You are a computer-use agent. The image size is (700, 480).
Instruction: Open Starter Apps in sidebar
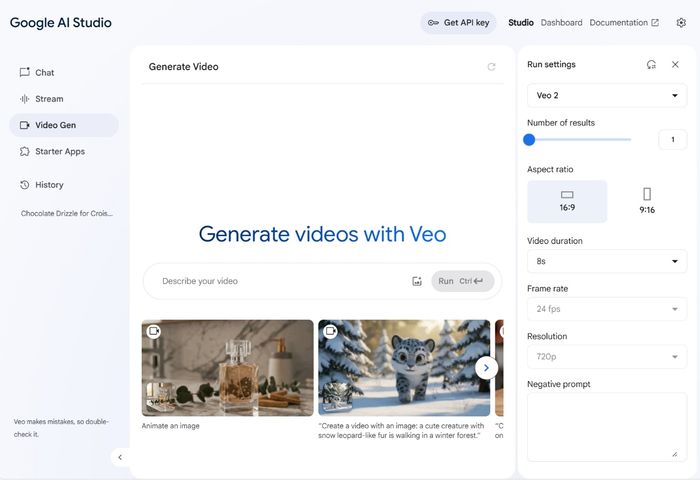(60, 152)
